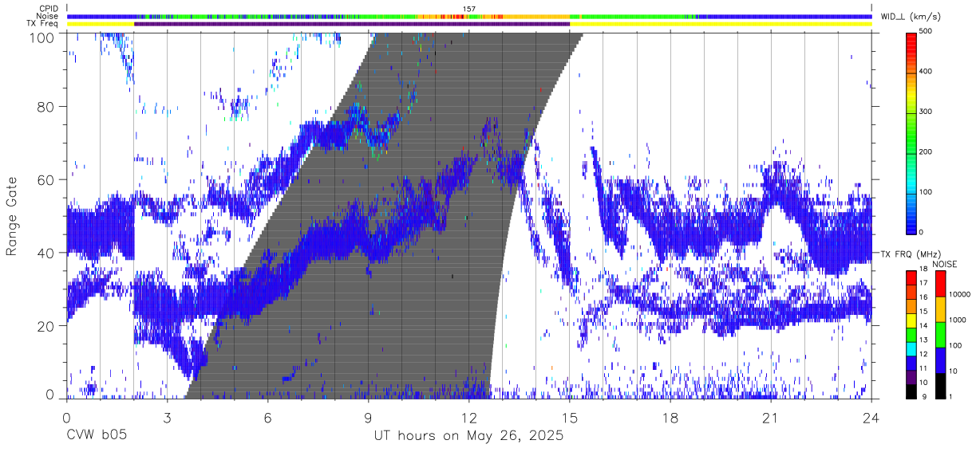Viewport: 980px width, 452px height.
Task: Click the '80' range gate tick label
Action: [x=47, y=106]
